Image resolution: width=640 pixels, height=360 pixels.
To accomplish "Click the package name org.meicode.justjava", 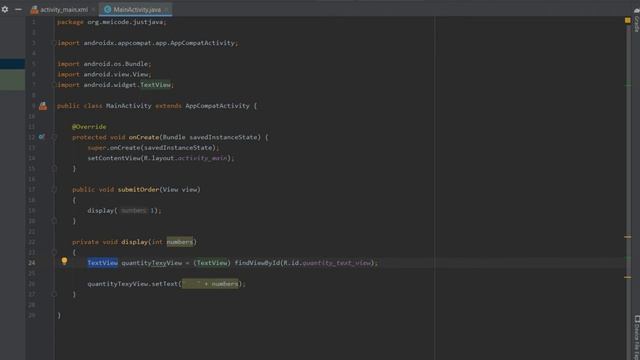I will [x=126, y=22].
